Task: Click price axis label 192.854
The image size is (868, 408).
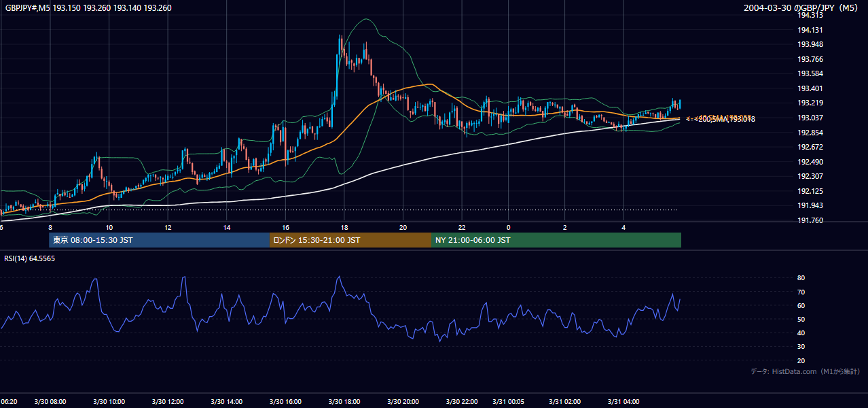Action: (810, 133)
